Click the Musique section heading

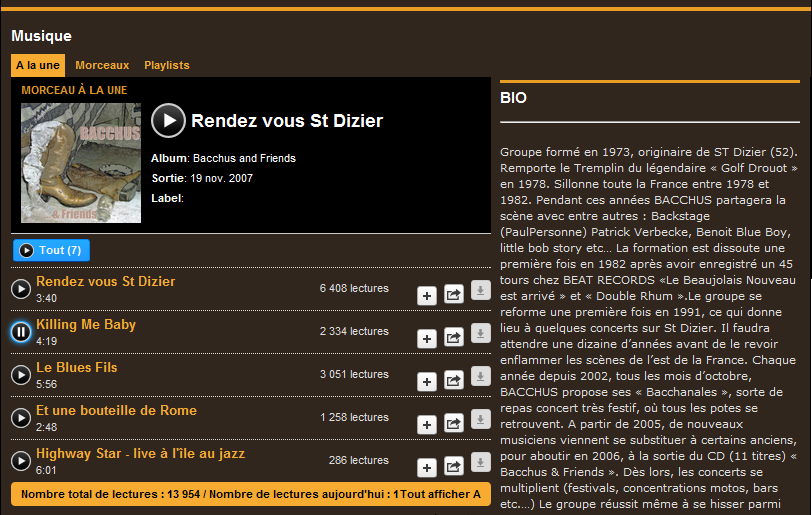tap(41, 36)
